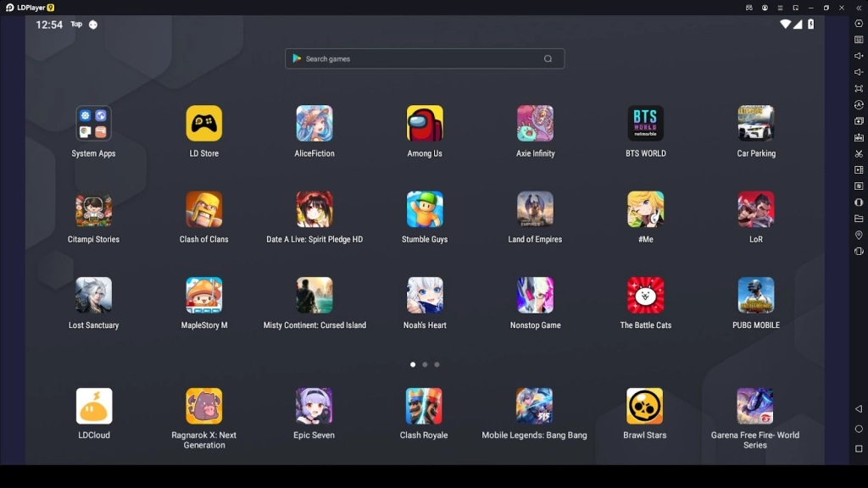Open the user account icon in title bar

[765, 8]
